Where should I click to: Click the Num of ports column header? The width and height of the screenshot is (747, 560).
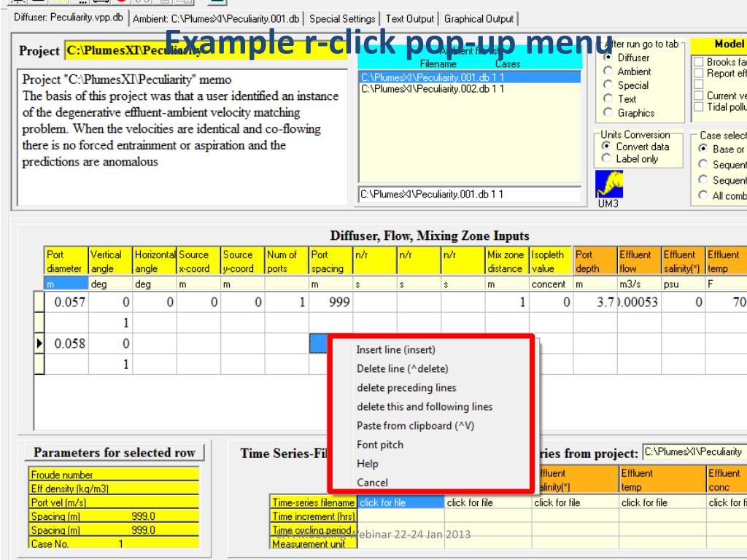(286, 262)
